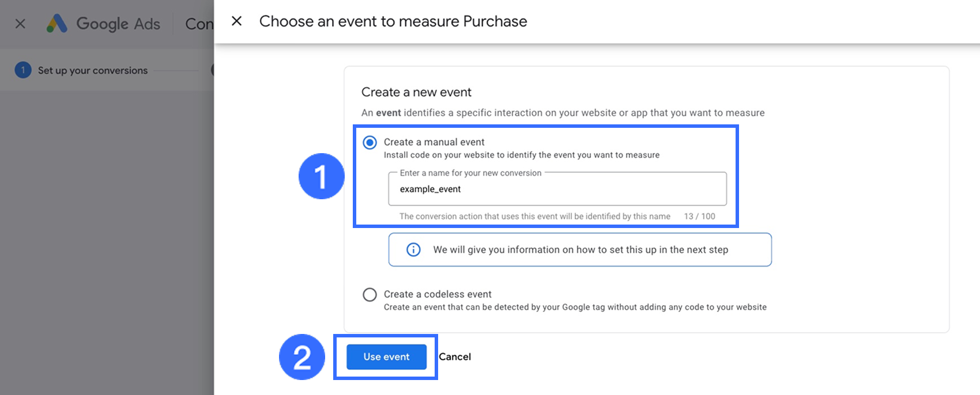The height and width of the screenshot is (395, 980).
Task: Click the Create a manual event label
Action: 434,142
